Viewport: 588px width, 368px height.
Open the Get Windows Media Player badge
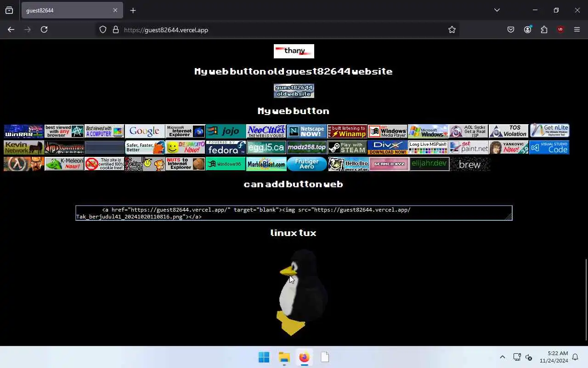tap(387, 131)
